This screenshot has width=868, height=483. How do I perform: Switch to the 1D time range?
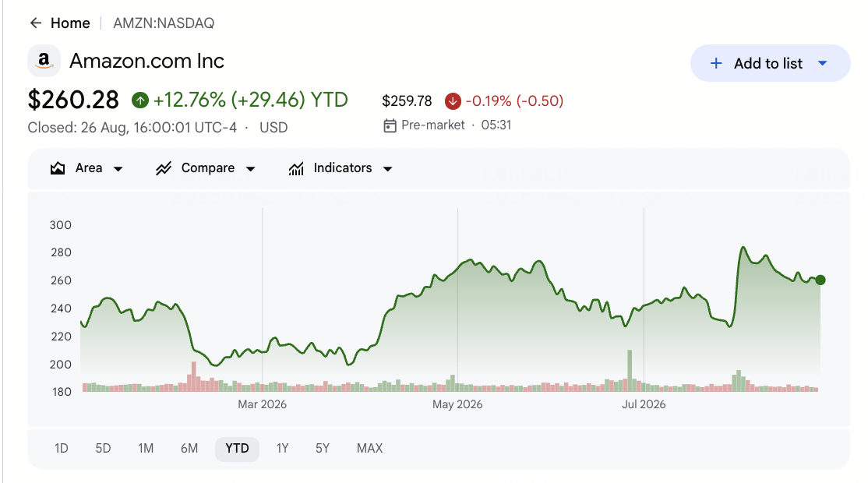point(62,448)
